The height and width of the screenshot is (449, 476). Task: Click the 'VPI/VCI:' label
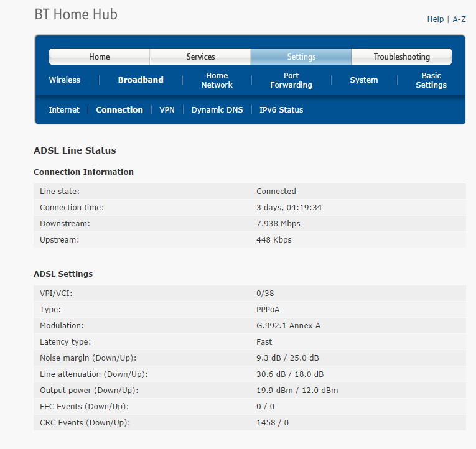[56, 294]
